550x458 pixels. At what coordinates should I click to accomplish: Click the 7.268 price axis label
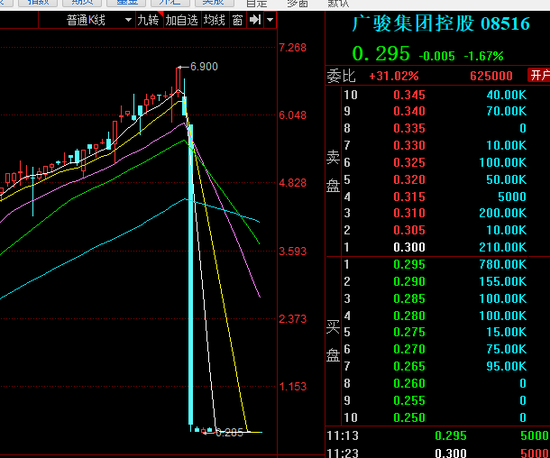[x=293, y=47]
